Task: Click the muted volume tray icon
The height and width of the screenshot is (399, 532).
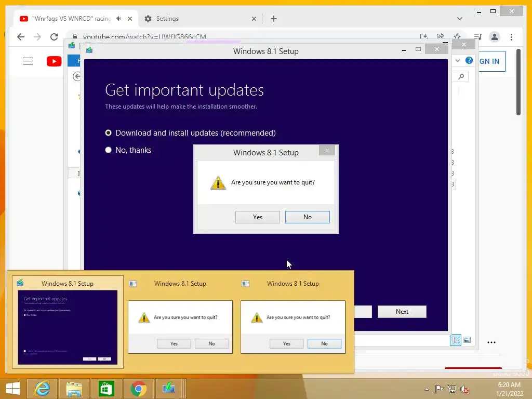Action: click(464, 389)
